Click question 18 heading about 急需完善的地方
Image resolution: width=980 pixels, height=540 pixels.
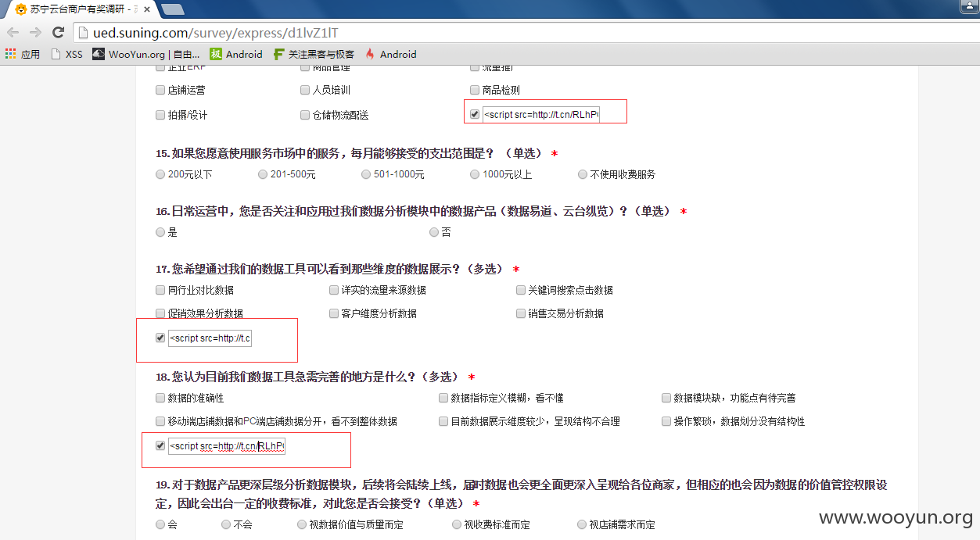[x=315, y=377]
